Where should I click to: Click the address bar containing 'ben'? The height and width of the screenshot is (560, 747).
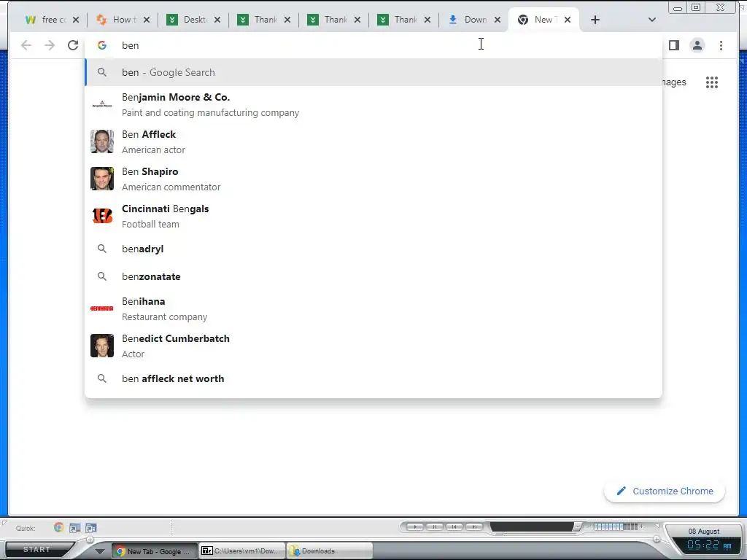pyautogui.click(x=373, y=45)
